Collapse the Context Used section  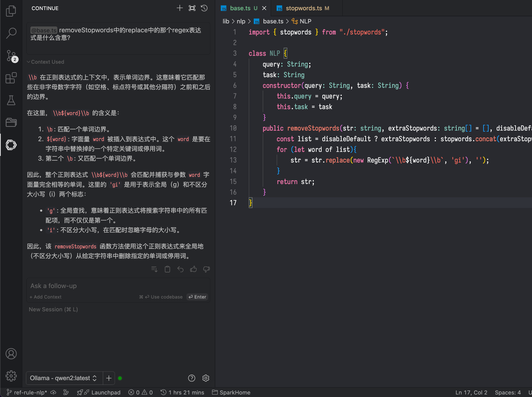click(x=46, y=62)
